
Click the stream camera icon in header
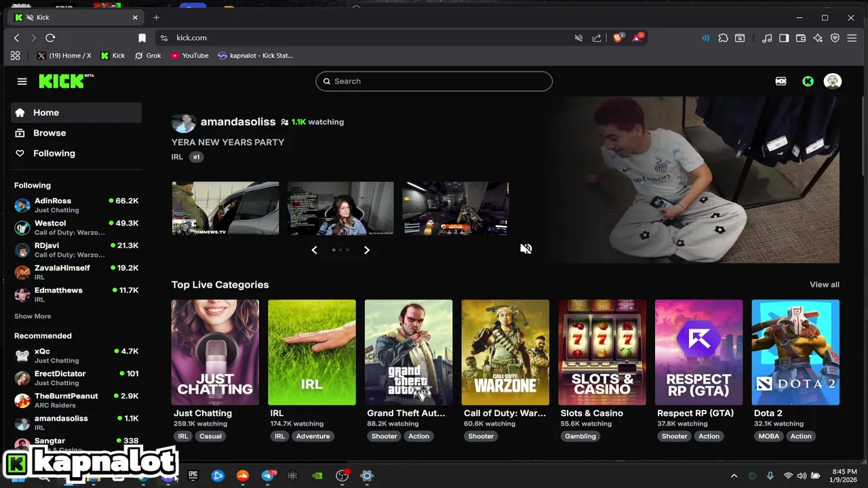781,81
